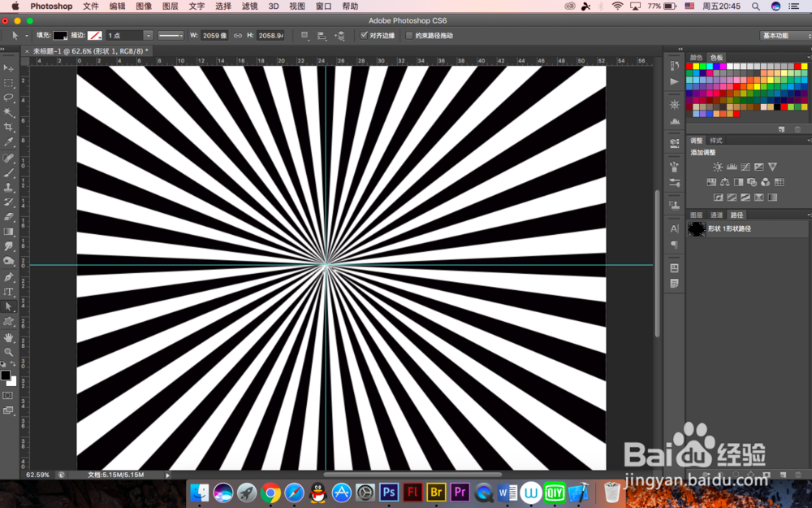The width and height of the screenshot is (812, 508).
Task: Select the Lasso tool
Action: 8,98
